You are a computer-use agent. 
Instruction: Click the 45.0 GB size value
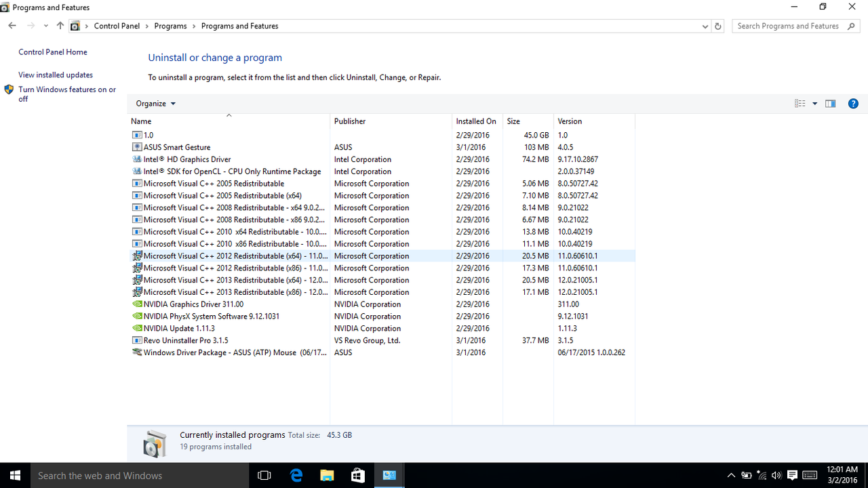[x=536, y=135]
